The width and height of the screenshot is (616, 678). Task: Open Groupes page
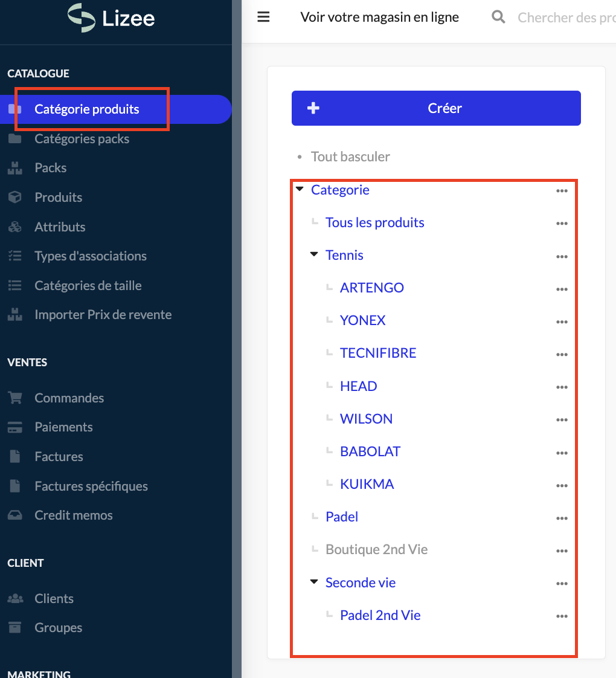pos(59,627)
